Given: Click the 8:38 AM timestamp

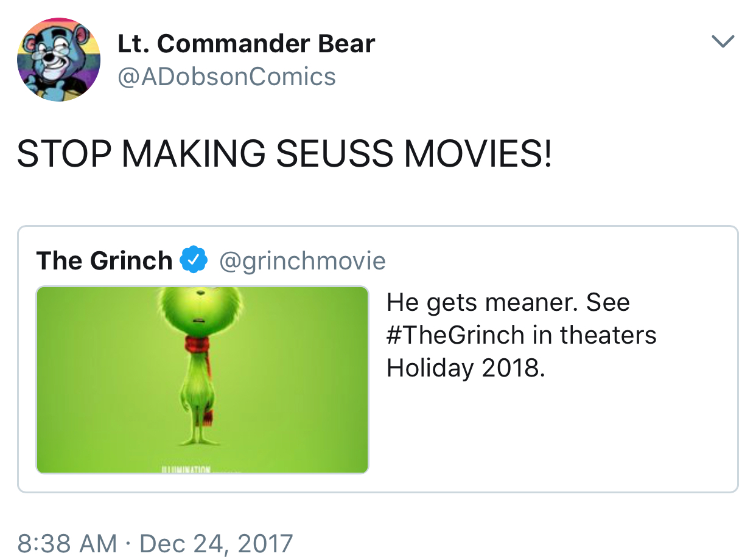Looking at the screenshot, I should click(67, 543).
